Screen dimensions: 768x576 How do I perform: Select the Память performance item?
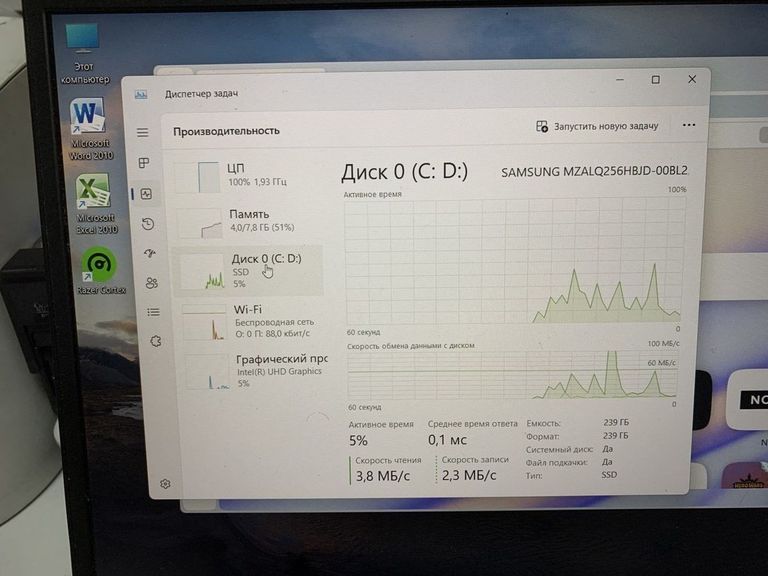(248, 221)
